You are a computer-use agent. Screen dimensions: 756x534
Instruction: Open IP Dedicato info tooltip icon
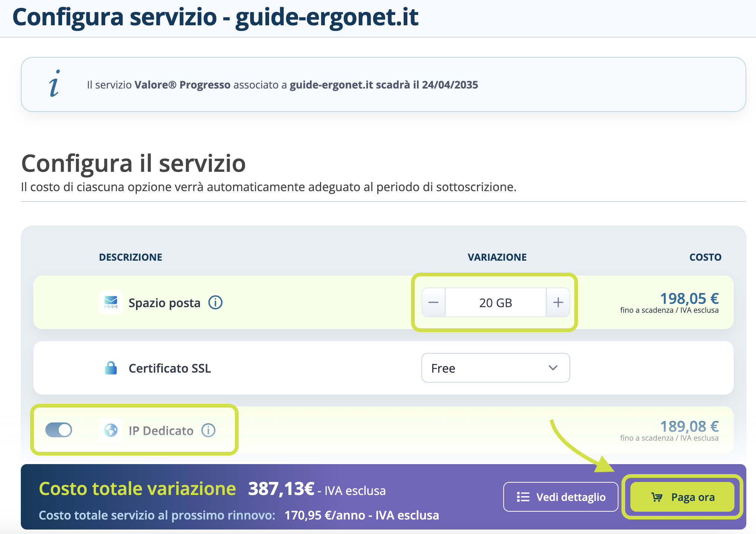point(208,430)
